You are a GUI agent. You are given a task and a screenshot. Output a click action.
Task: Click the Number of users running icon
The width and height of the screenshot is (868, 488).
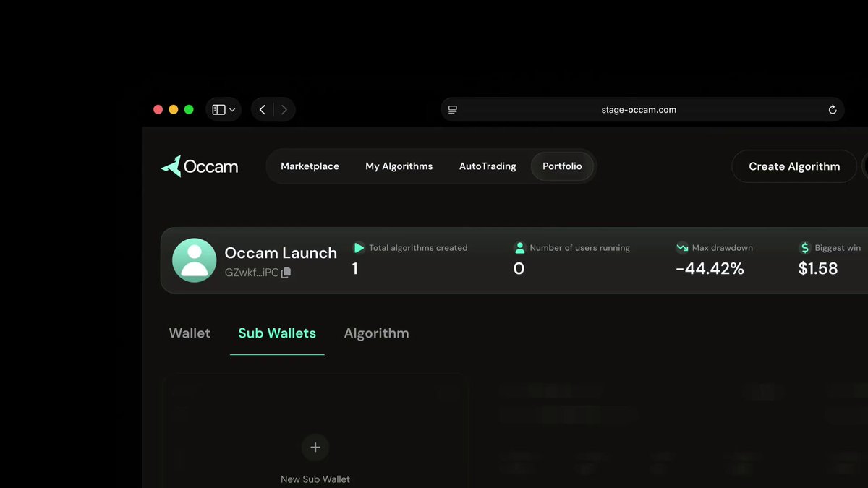click(519, 248)
